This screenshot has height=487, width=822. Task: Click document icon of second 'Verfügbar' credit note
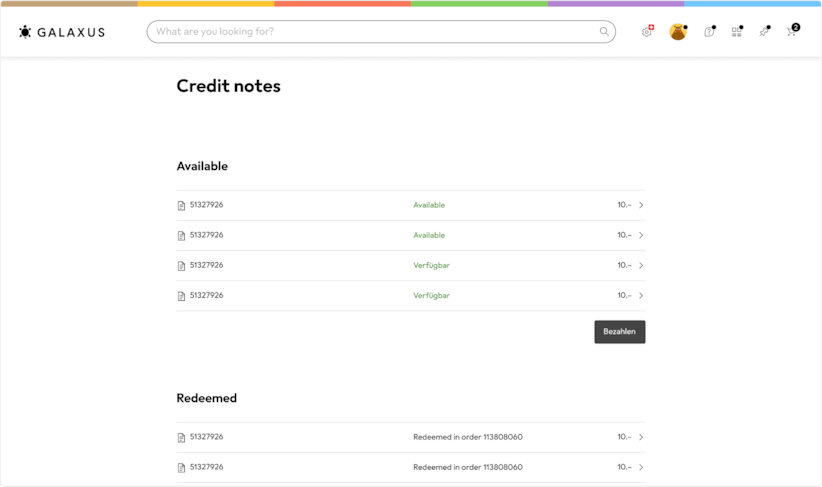click(x=181, y=296)
